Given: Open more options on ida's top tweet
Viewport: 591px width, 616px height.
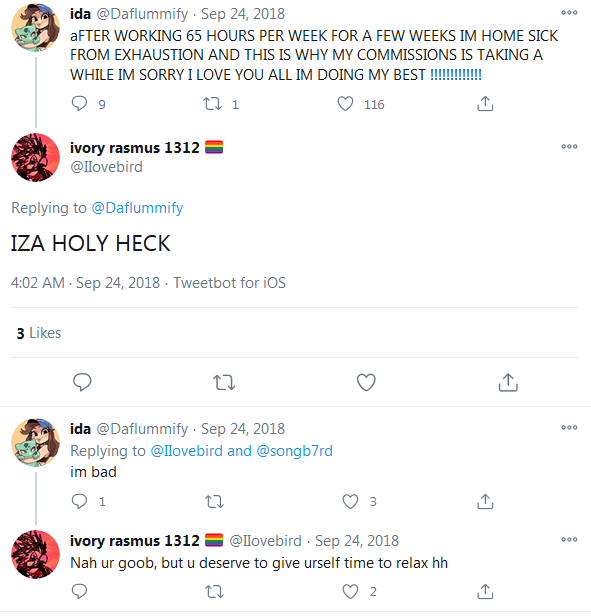Looking at the screenshot, I should (x=569, y=13).
